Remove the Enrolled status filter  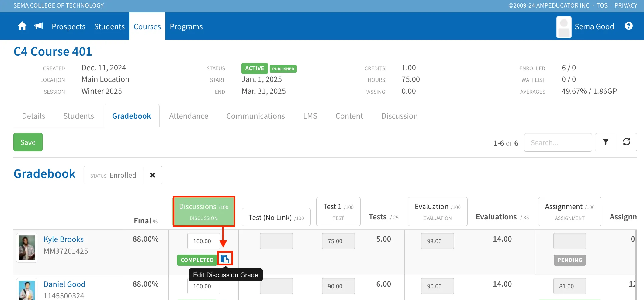(152, 175)
